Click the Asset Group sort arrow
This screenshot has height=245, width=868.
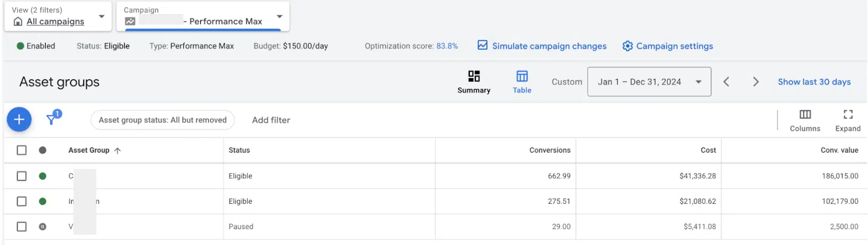tap(118, 150)
